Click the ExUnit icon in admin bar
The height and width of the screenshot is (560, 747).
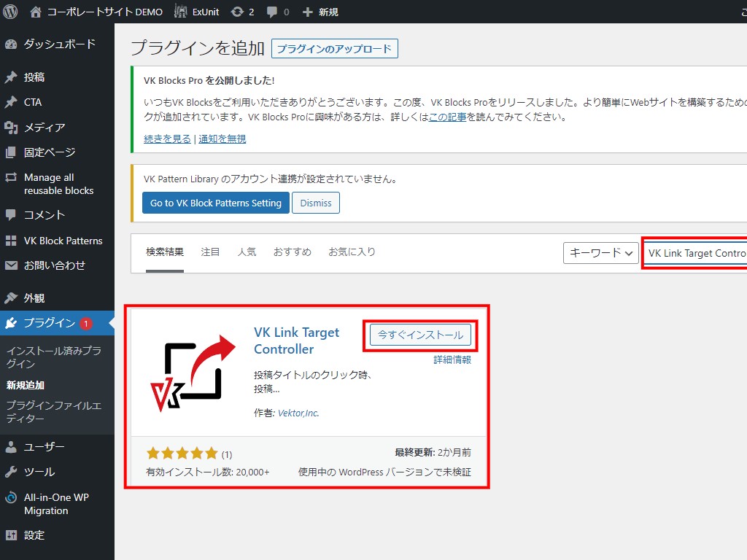click(x=181, y=12)
